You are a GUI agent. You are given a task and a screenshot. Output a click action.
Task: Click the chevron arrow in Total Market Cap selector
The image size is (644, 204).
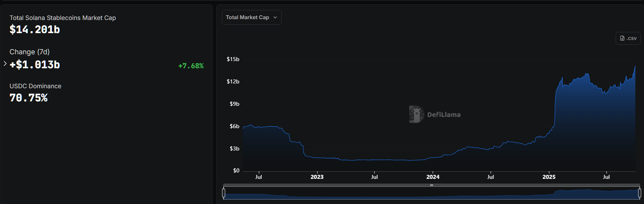275,18
